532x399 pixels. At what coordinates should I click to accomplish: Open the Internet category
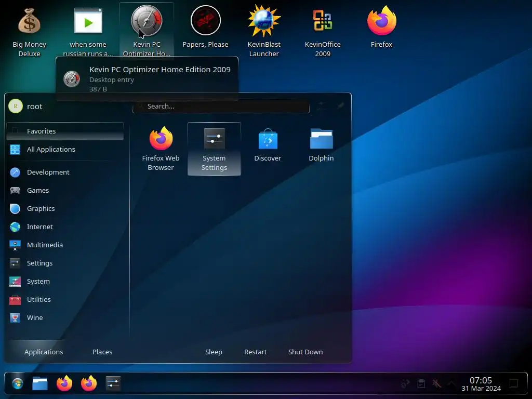[x=65, y=227]
